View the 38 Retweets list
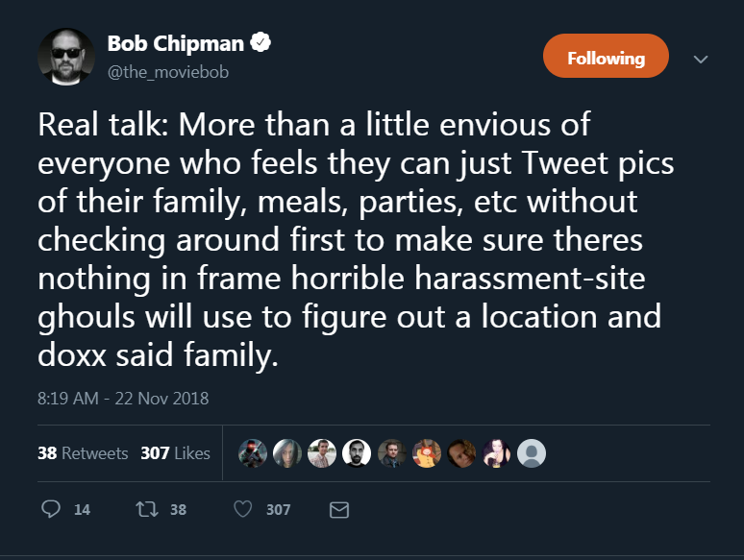 click(83, 453)
